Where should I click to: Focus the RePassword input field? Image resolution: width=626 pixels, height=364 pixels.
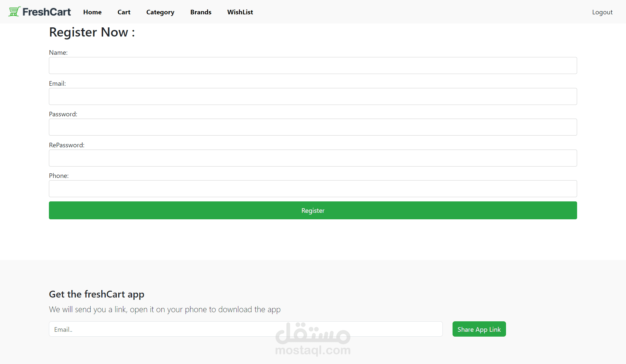[313, 158]
